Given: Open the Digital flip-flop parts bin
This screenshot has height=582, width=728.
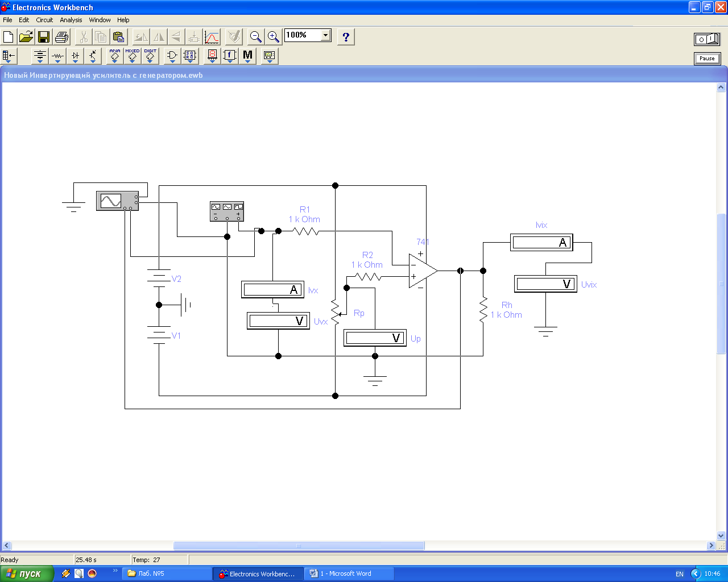Looking at the screenshot, I should tap(190, 56).
